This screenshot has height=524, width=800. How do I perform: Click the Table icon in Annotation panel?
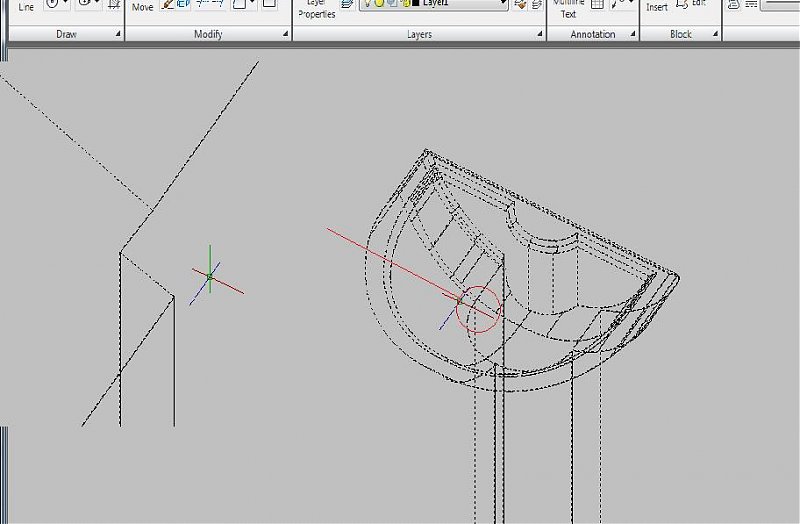(597, 4)
